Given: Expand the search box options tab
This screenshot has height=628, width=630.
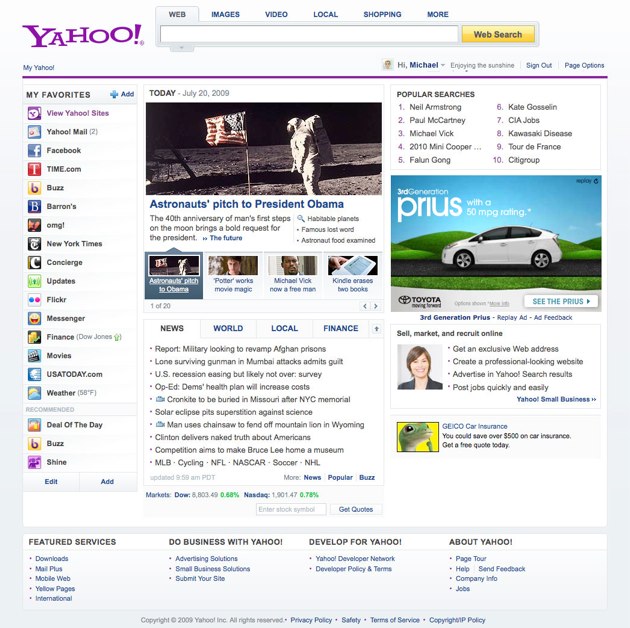Looking at the screenshot, I should click(182, 48).
